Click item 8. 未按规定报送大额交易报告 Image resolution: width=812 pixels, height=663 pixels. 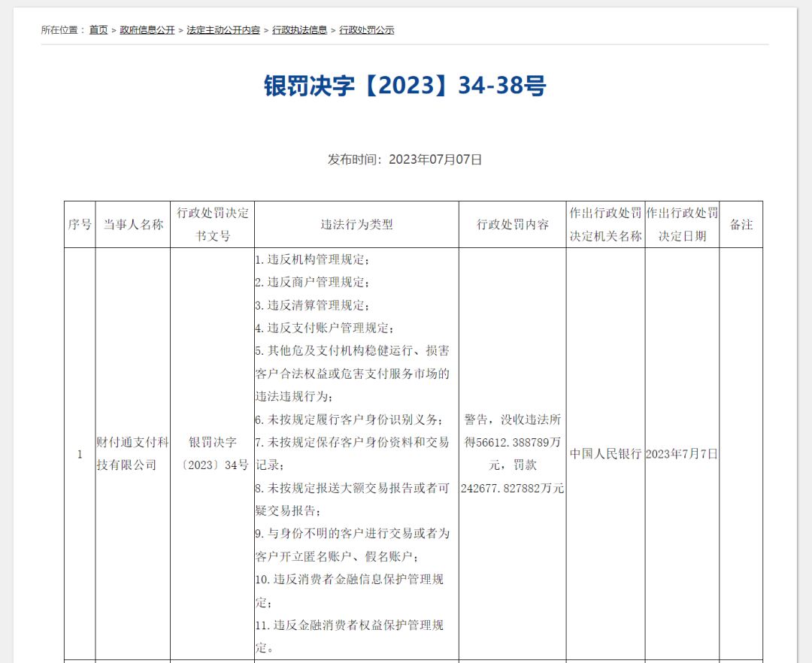pos(352,499)
